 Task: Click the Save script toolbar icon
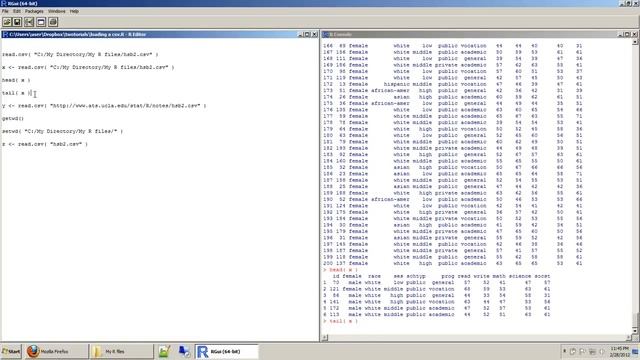17,22
